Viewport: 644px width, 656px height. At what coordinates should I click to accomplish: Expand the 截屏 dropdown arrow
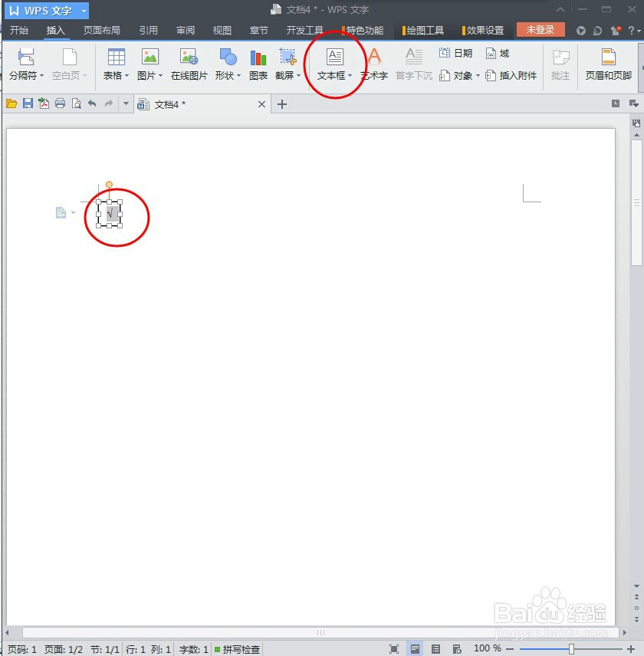coord(298,76)
